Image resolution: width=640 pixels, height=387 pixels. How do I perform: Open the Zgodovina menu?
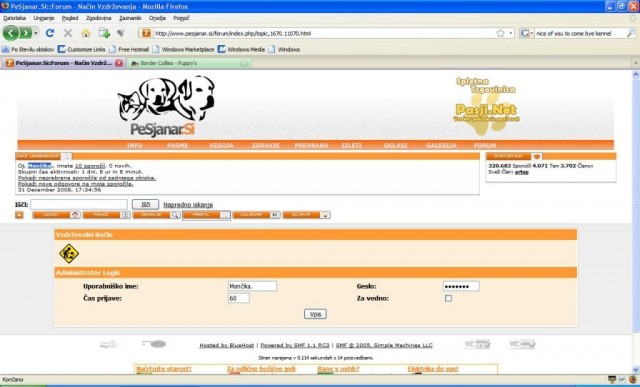(x=98, y=18)
